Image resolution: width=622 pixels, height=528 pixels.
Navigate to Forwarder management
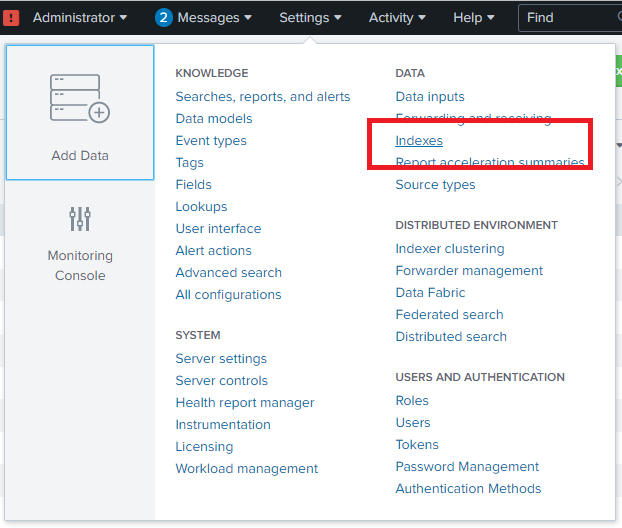[x=469, y=271]
